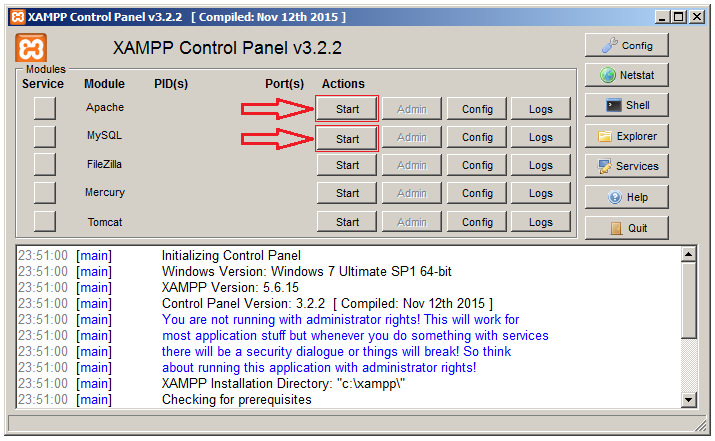Screen dimensions: 715x441
Task: Open Netstat globe button
Action: (627, 75)
